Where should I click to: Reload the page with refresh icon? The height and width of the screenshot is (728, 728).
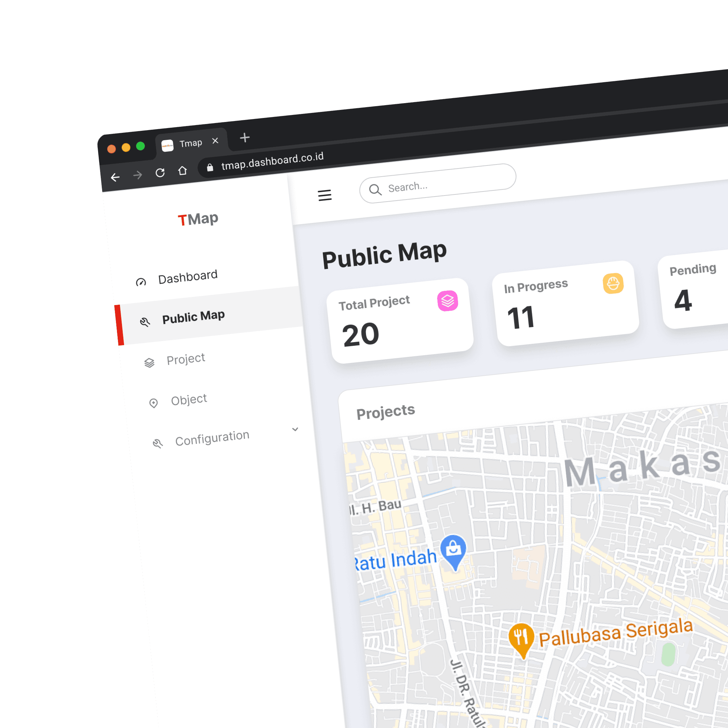[x=160, y=173]
